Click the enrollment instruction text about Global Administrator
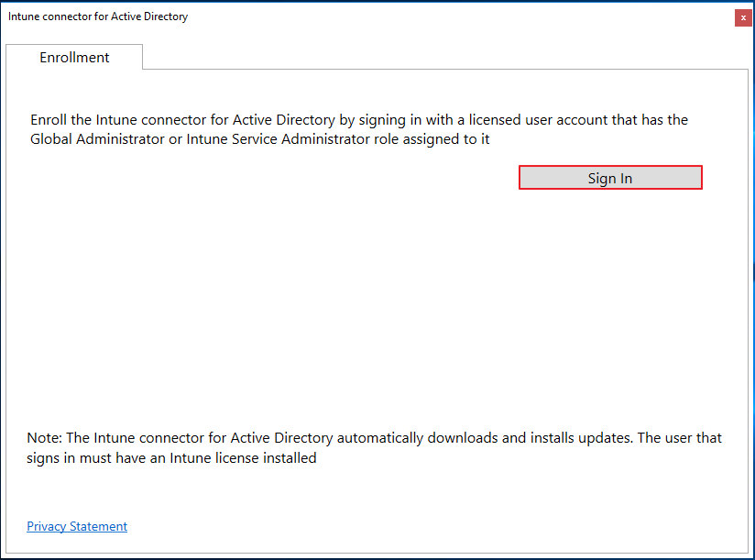Screen dimensions: 755x560 click(x=359, y=129)
